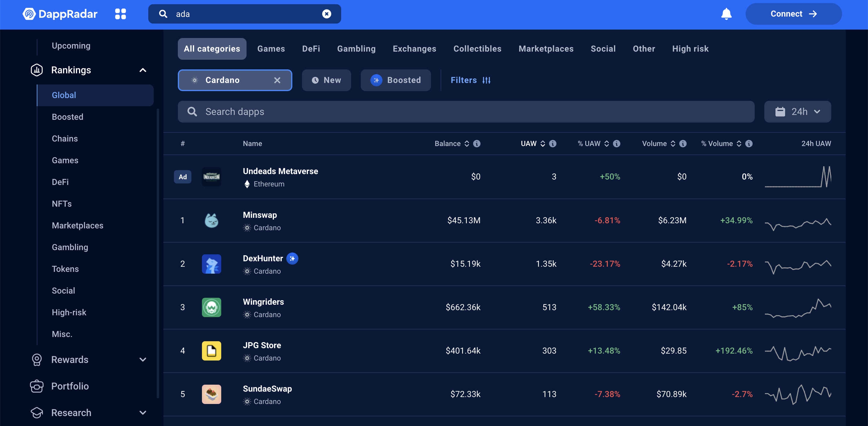
Task: Click DexHunter's boosted badge icon
Action: pos(292,258)
